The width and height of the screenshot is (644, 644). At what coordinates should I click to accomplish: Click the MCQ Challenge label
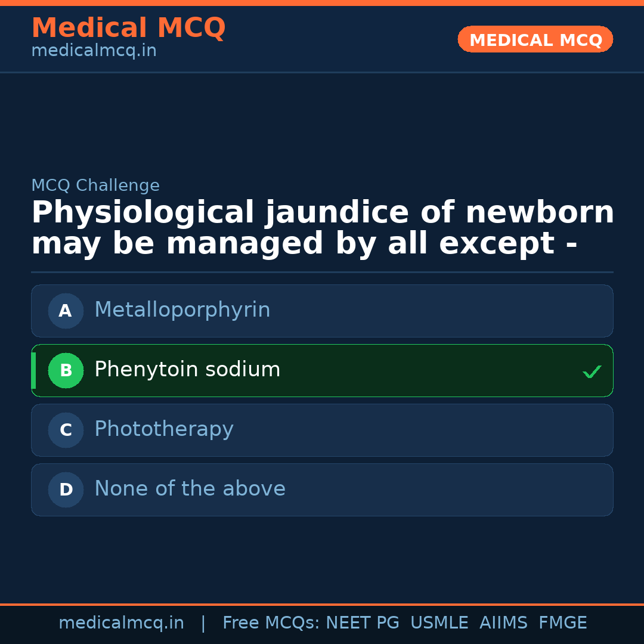click(x=95, y=185)
